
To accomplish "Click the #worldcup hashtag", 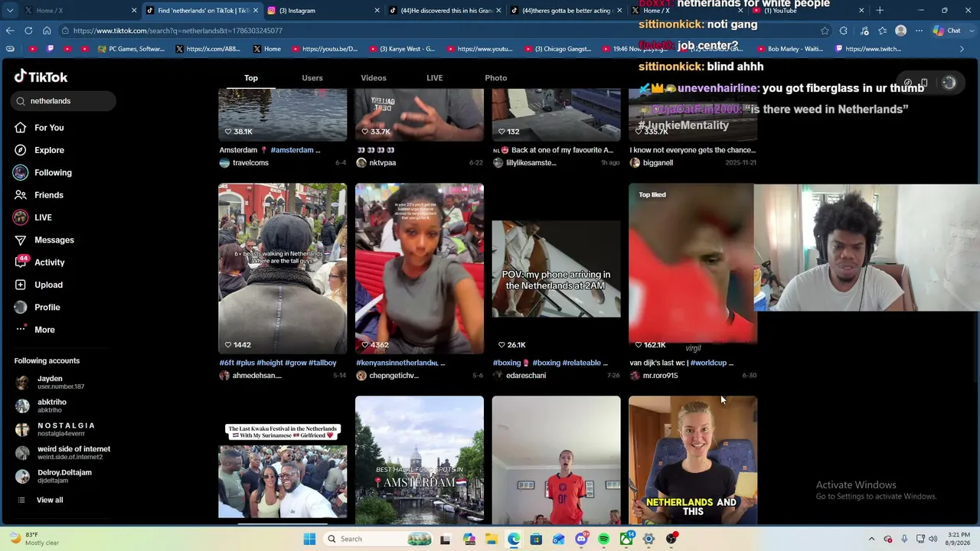I will (x=710, y=363).
